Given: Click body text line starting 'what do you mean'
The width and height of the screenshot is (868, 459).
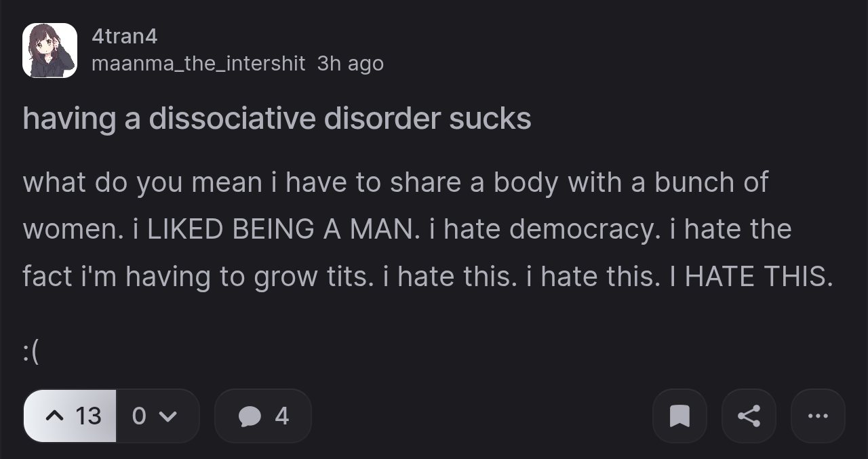Looking at the screenshot, I should tap(395, 182).
